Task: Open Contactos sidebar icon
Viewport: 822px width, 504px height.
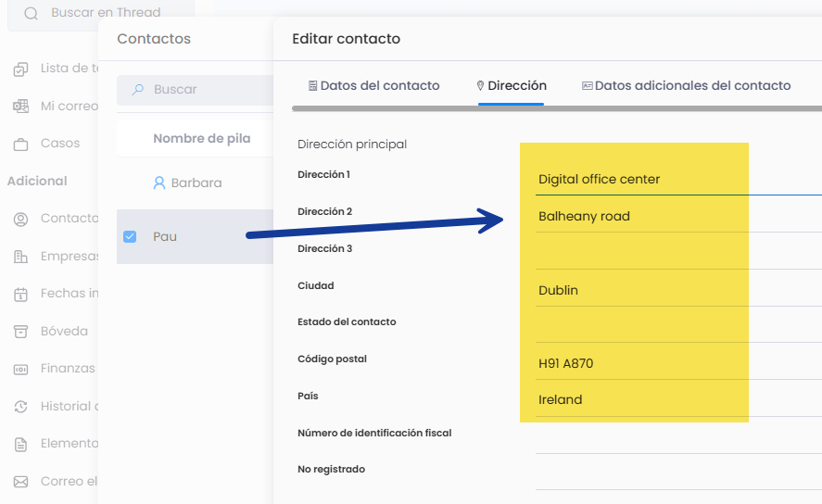Action: click(x=21, y=219)
